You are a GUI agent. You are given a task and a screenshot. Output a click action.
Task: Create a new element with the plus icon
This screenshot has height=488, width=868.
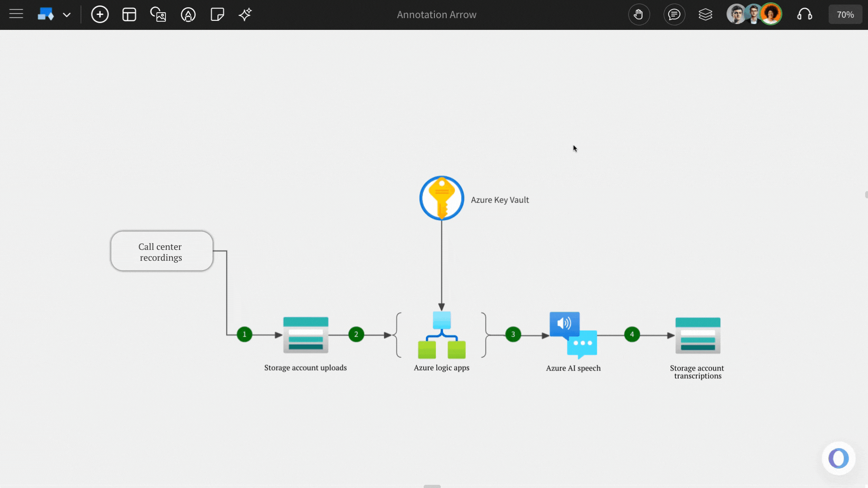(100, 14)
